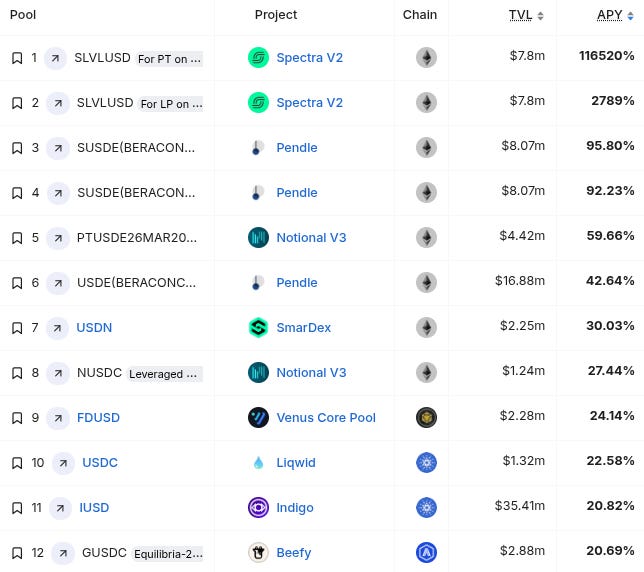This screenshot has width=644, height=572.
Task: Open external link arrow for FDUSD
Action: [x=58, y=418]
